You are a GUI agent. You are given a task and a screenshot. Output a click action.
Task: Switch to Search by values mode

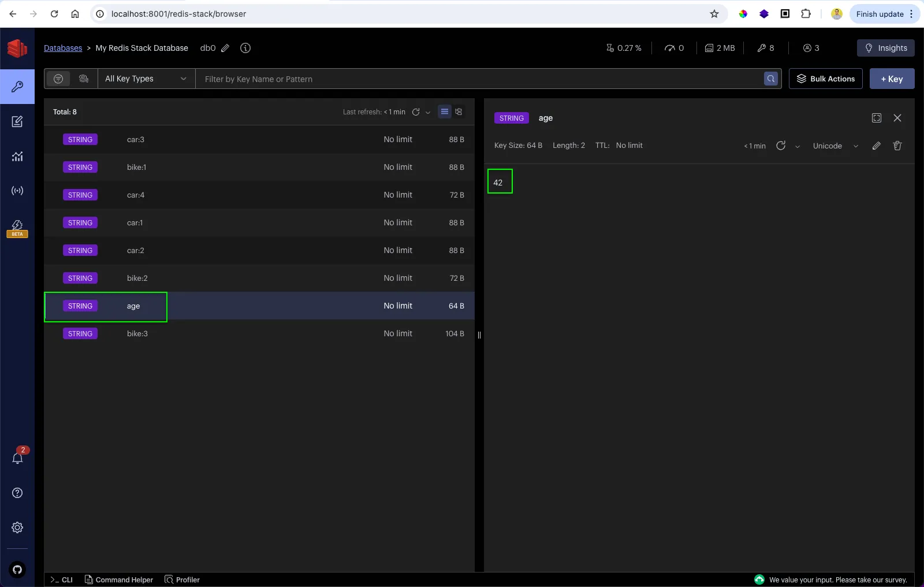84,79
